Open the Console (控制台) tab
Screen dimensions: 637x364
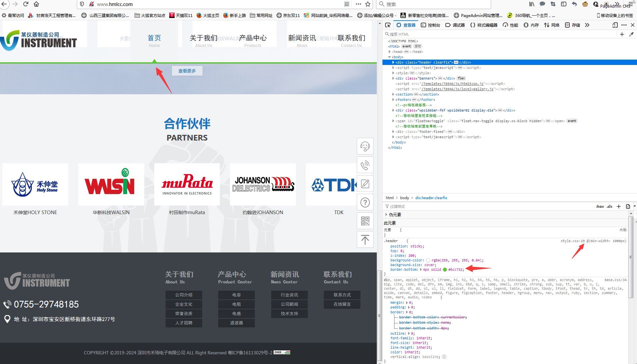[430, 25]
